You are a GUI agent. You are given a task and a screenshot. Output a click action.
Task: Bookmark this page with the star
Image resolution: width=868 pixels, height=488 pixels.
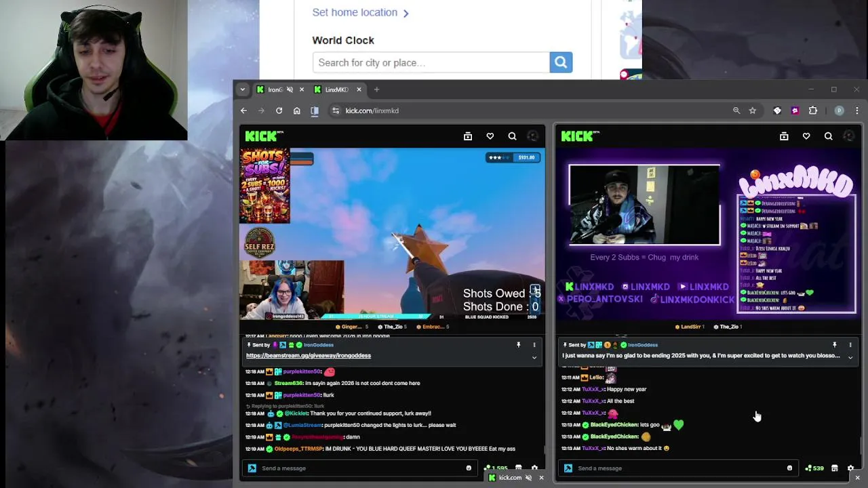pyautogui.click(x=753, y=110)
